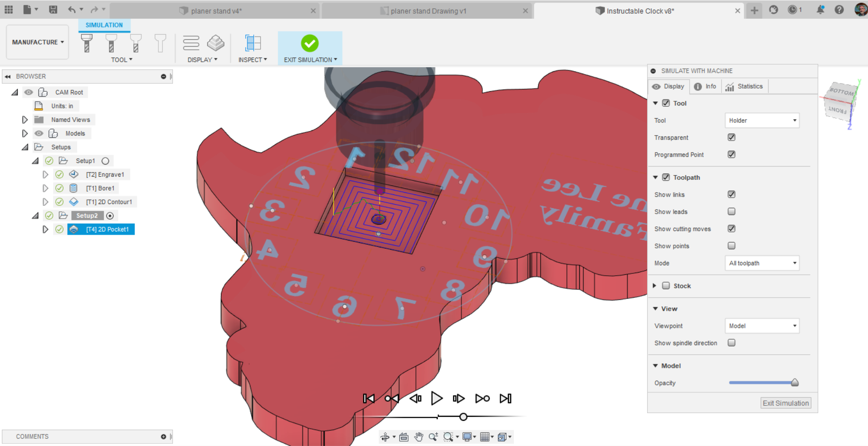Viewport: 868px width, 446px height.
Task: Open the File menu icon
Action: pyautogui.click(x=27, y=10)
